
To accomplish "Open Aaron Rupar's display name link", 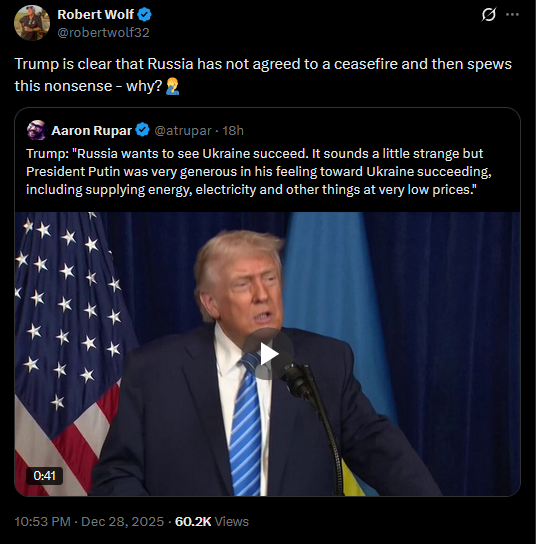I will pyautogui.click(x=92, y=130).
